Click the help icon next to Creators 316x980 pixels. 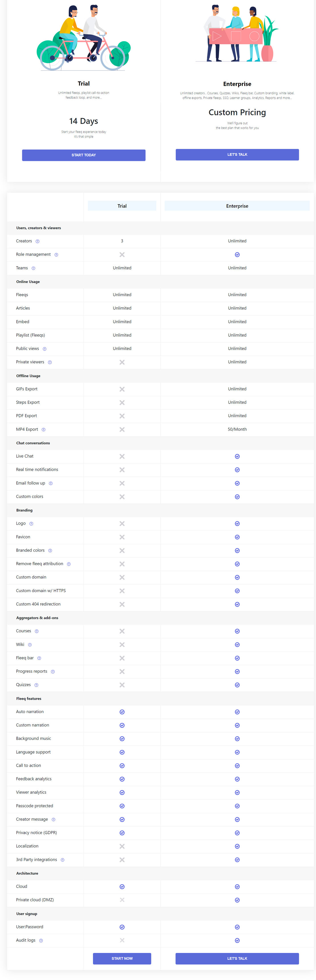pyautogui.click(x=37, y=241)
